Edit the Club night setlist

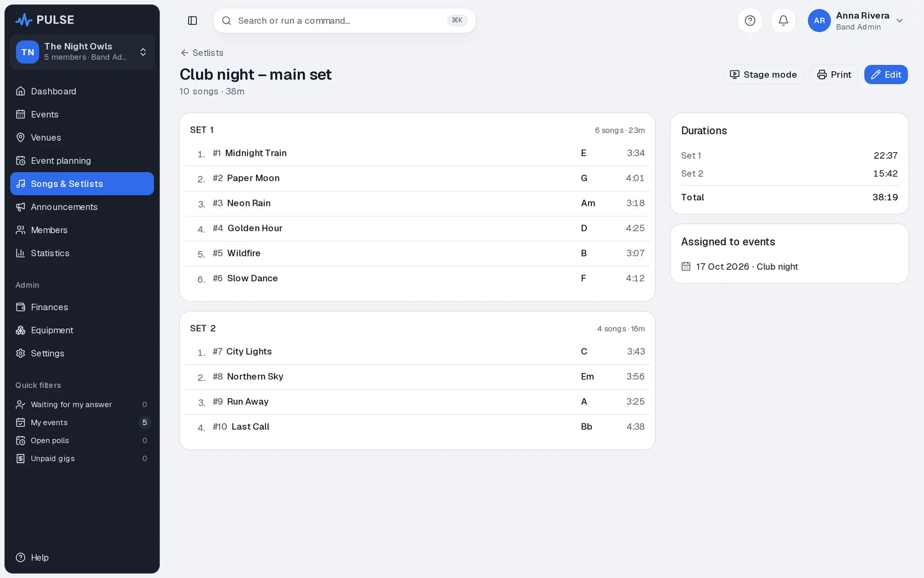(x=886, y=74)
